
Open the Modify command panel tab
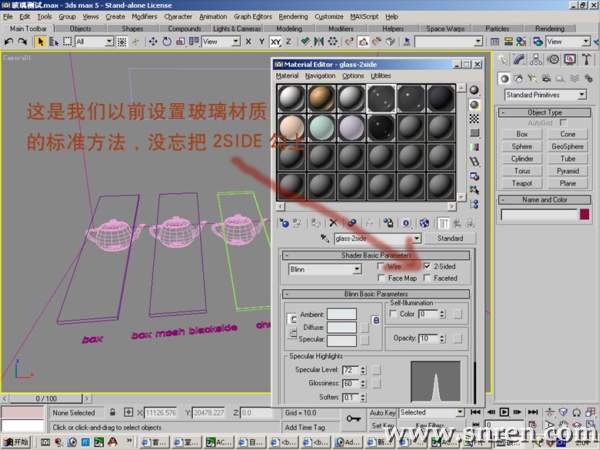point(519,59)
